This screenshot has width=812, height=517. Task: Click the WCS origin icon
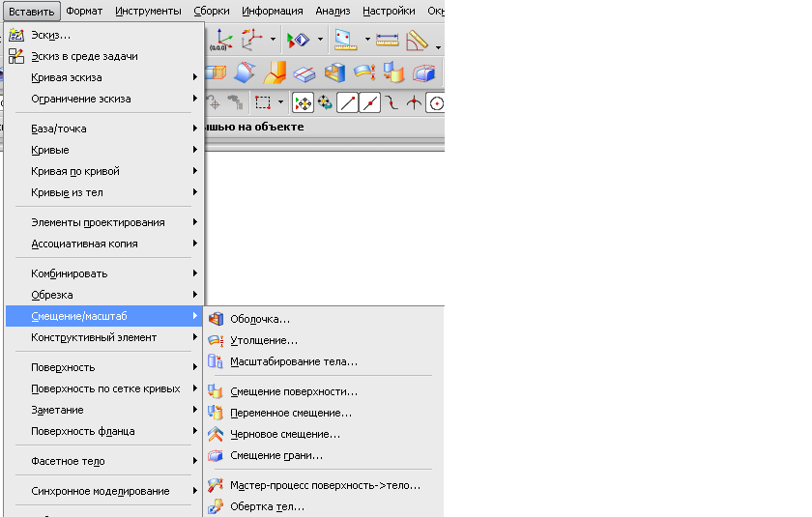[222, 40]
